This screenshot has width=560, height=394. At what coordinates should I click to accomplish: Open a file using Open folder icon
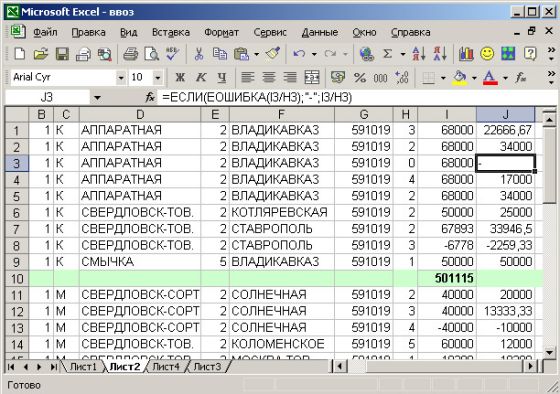[41, 54]
